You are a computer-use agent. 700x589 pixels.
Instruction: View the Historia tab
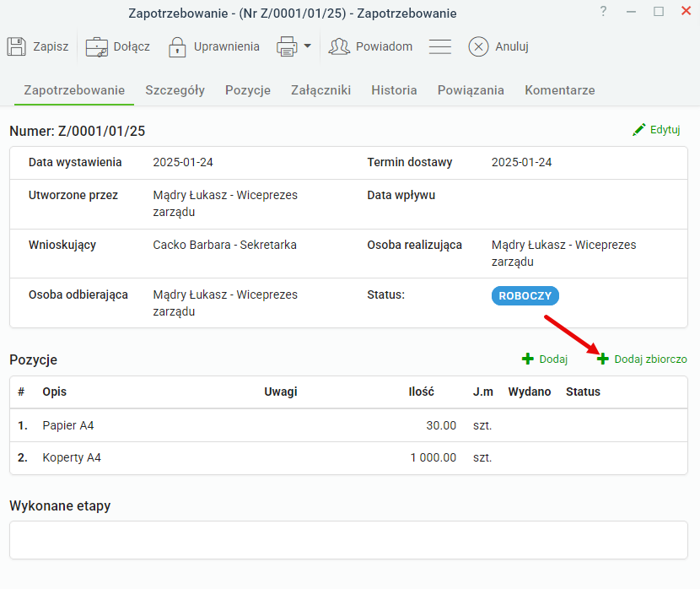pos(394,90)
